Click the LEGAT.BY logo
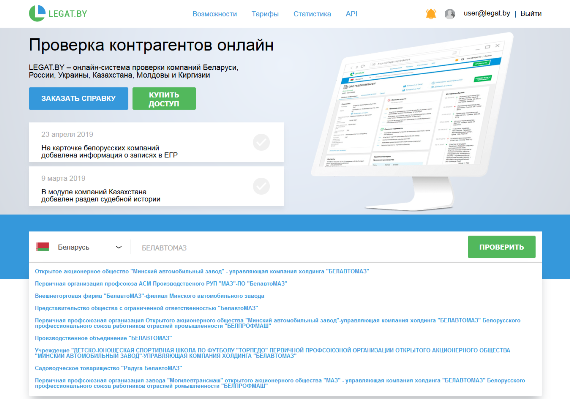Image resolution: width=570 pixels, height=399 pixels. 58,13
